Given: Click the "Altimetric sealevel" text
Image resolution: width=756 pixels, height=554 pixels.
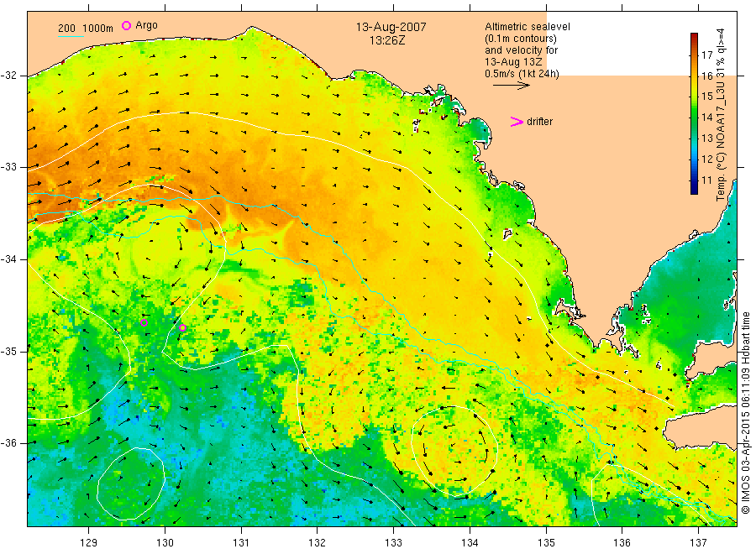Looking at the screenshot, I should pos(528,27).
